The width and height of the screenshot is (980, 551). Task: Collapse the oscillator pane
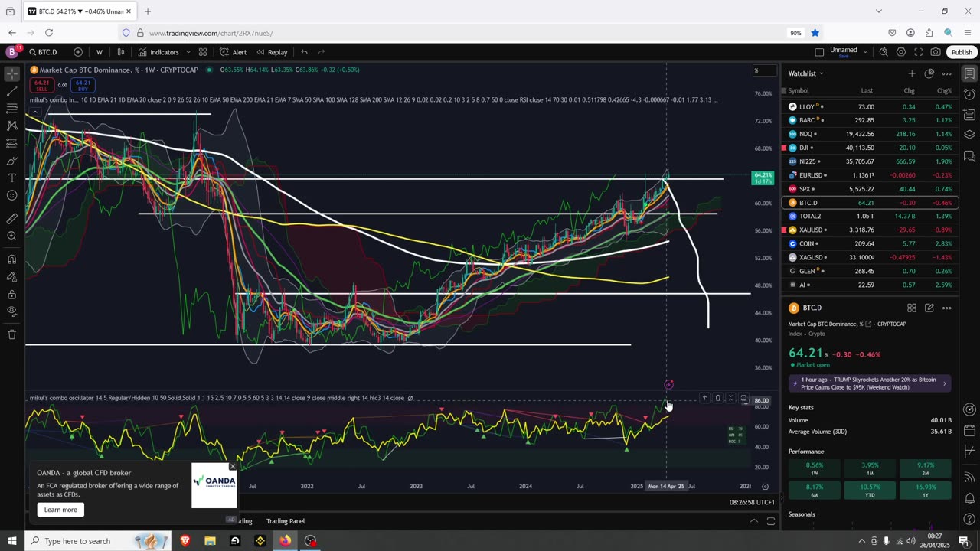pyautogui.click(x=730, y=398)
